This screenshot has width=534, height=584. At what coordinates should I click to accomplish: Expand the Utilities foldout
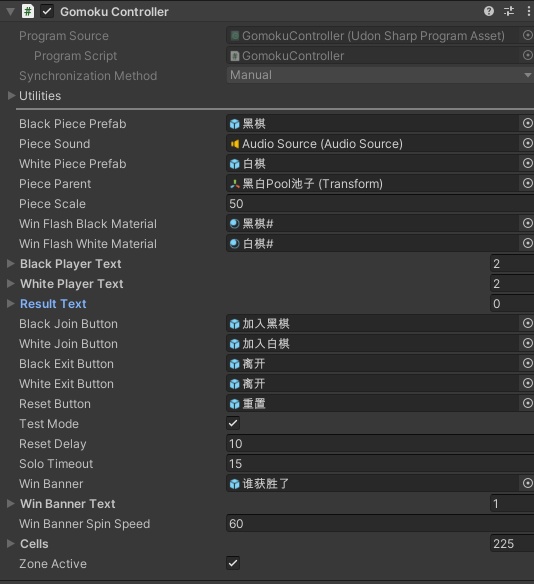[x=11, y=96]
